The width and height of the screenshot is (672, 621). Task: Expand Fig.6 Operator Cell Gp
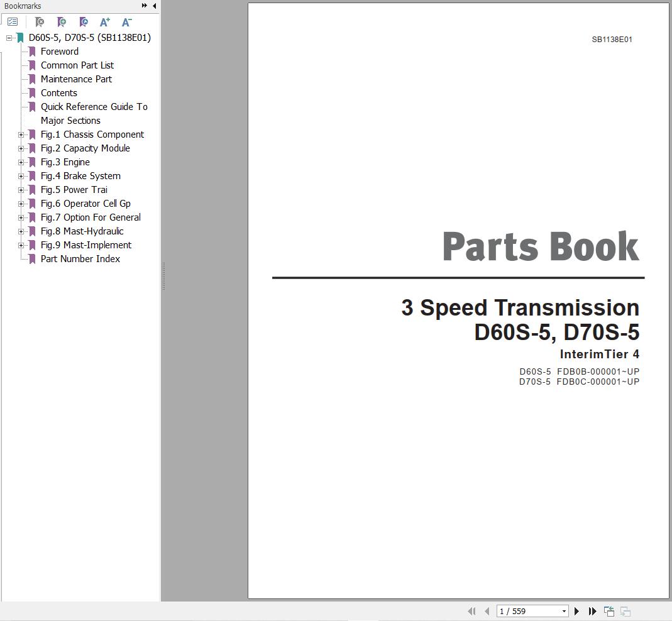point(21,204)
